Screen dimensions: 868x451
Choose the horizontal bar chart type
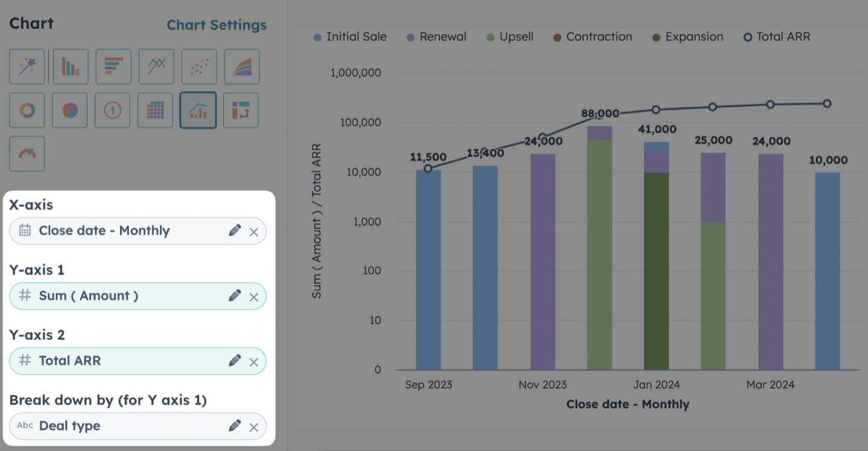[x=113, y=67]
